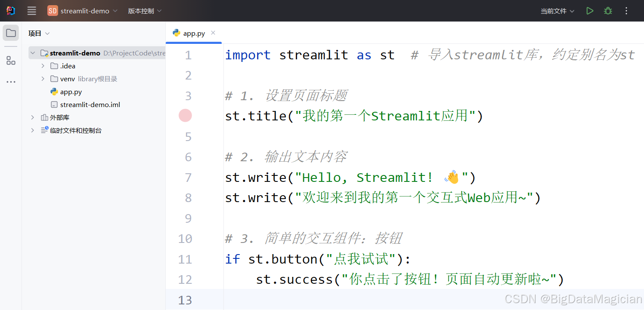Collapse the streamlit-demo root folder
The height and width of the screenshot is (310, 644).
tap(33, 53)
